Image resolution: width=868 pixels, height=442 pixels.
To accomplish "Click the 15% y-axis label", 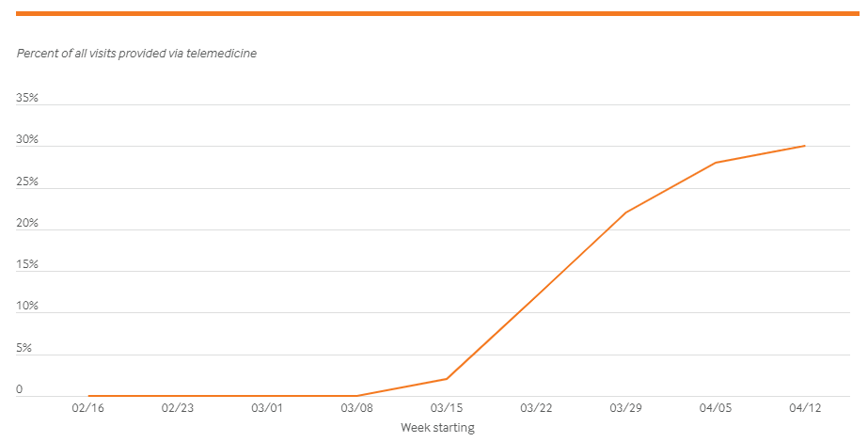I will 27,265.
